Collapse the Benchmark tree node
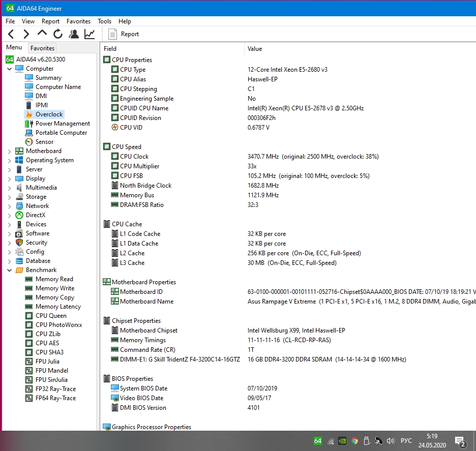 pos(10,270)
